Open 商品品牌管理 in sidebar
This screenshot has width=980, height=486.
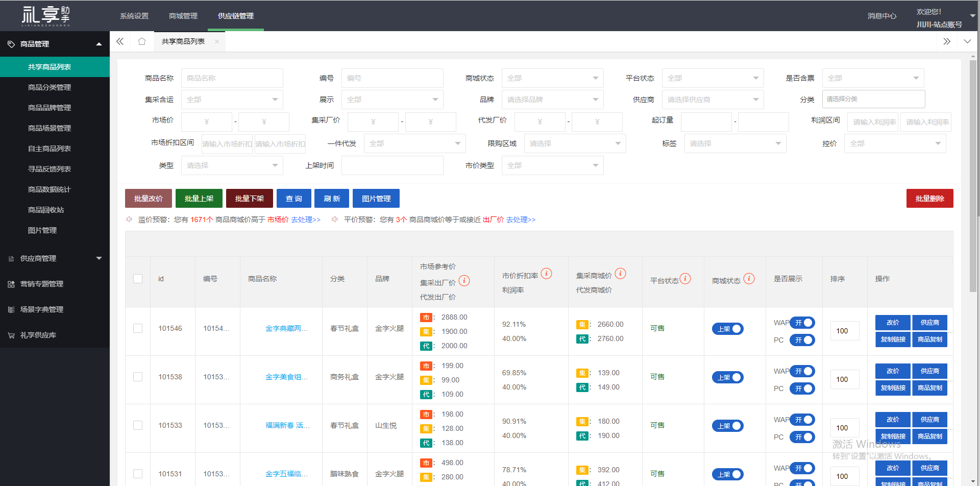coord(55,108)
